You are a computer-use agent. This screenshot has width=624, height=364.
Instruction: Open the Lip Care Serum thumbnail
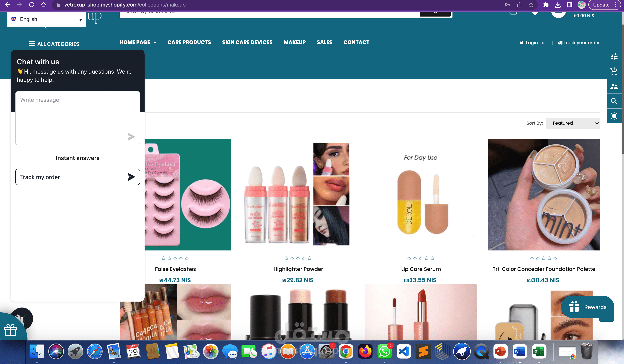point(421,195)
